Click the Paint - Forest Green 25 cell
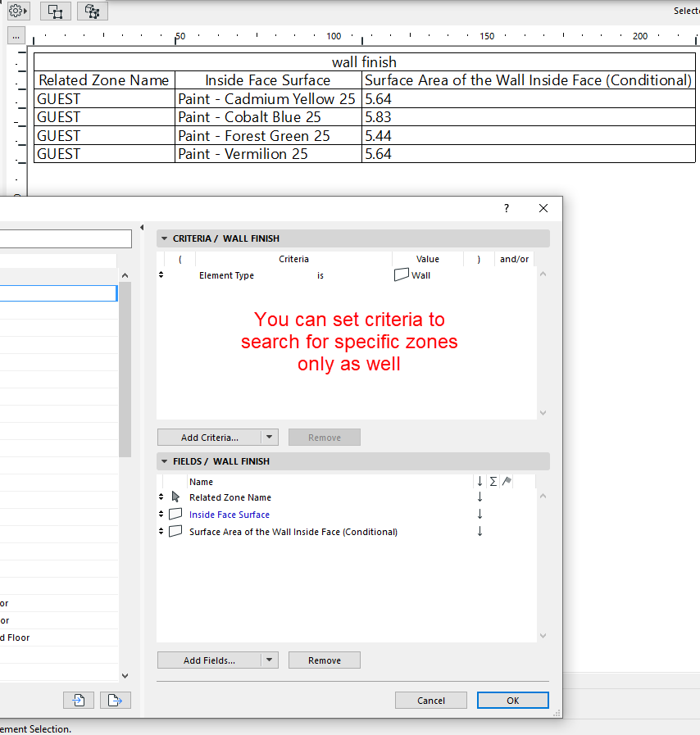Image resolution: width=700 pixels, height=735 pixels. click(x=268, y=136)
